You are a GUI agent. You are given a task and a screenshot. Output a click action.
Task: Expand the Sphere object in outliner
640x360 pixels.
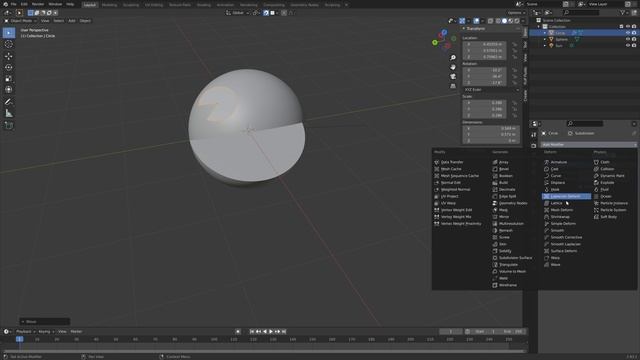click(x=545, y=39)
